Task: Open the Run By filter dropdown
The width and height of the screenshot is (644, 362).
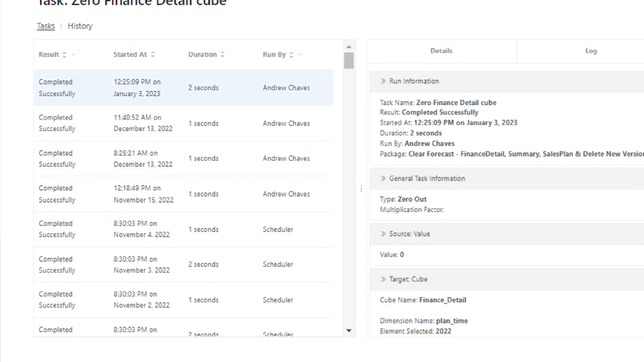Action: [300, 55]
